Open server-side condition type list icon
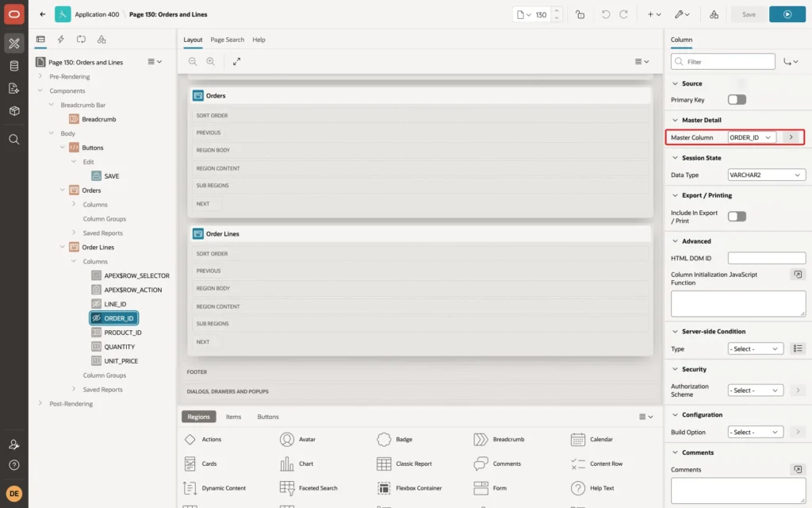Screen dimensions: 812x508 [798, 349]
